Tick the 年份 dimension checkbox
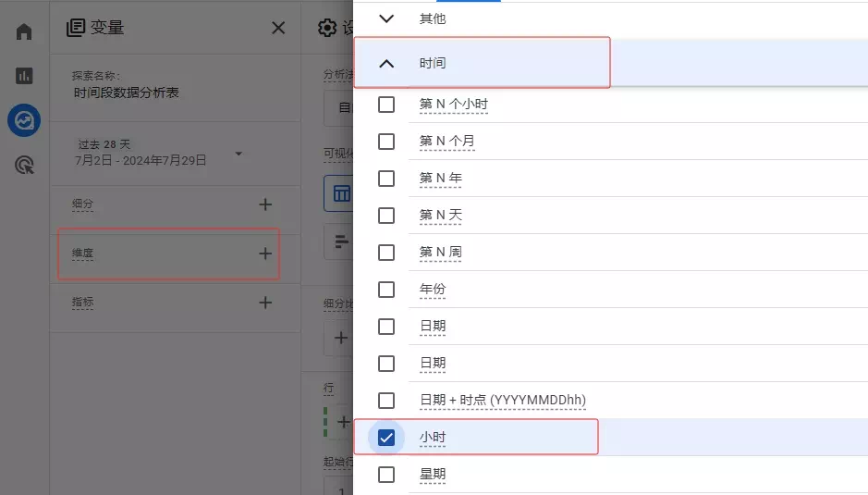The width and height of the screenshot is (868, 495). [386, 290]
